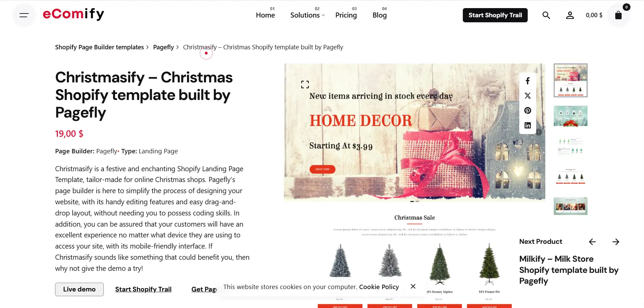Image resolution: width=644 pixels, height=308 pixels.
Task: Share on LinkedIn icon
Action: coord(528,125)
